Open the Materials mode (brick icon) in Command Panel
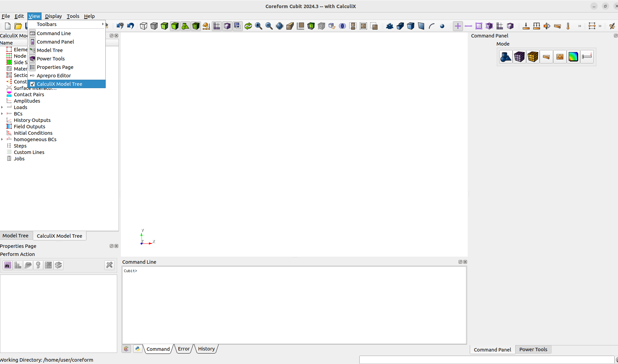Screen dimensions: 618x364 coord(560,57)
